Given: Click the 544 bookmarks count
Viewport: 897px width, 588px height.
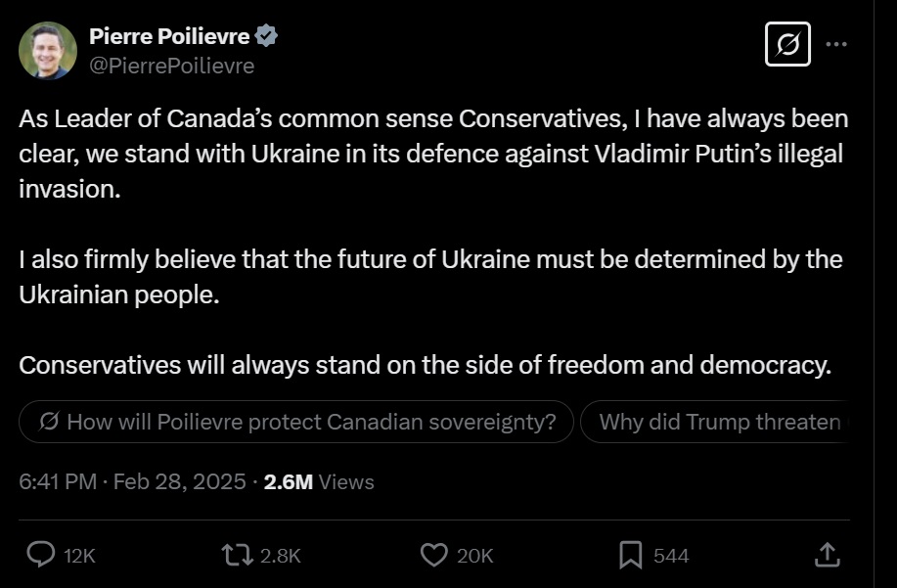Looking at the screenshot, I should coord(670,556).
